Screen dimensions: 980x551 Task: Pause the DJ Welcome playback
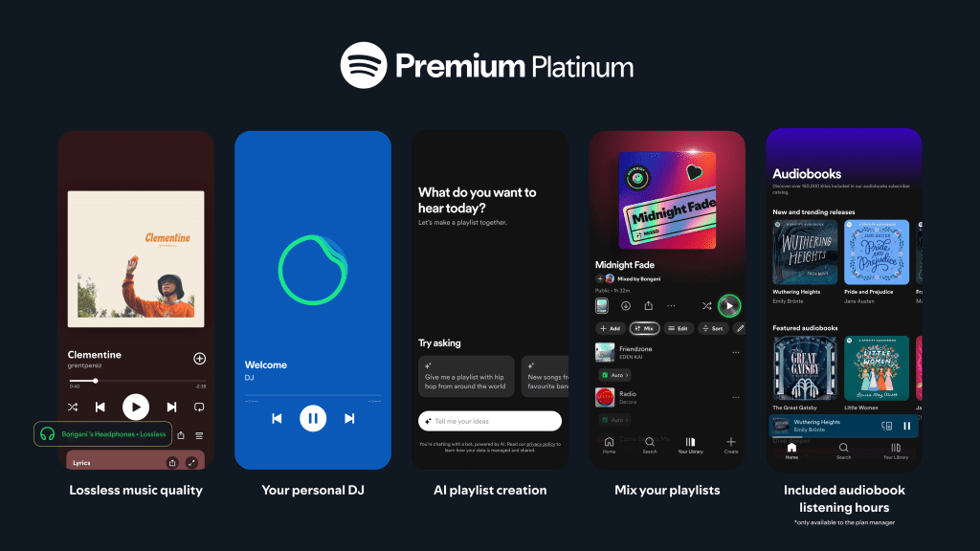pos(313,419)
